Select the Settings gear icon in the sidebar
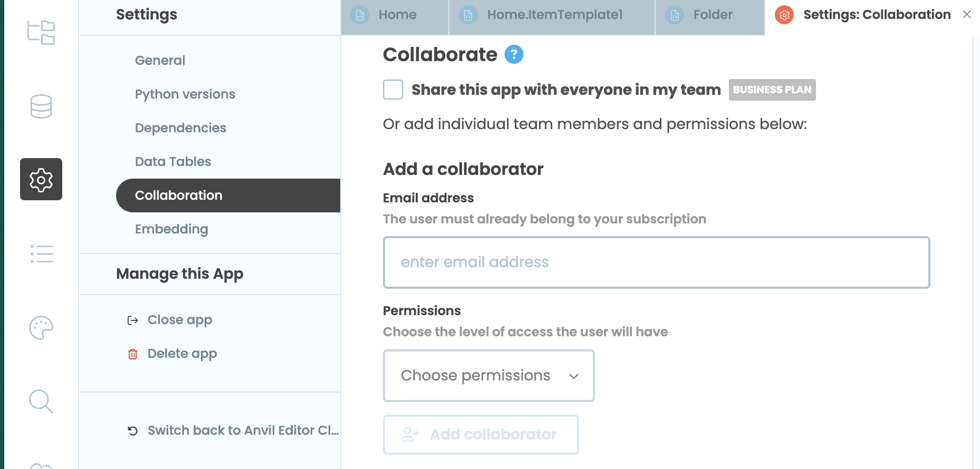This screenshot has height=469, width=980. [x=41, y=179]
